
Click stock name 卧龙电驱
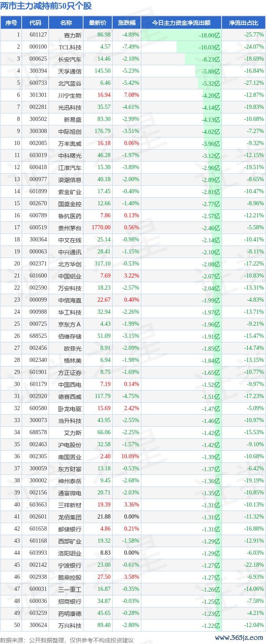click(70, 408)
